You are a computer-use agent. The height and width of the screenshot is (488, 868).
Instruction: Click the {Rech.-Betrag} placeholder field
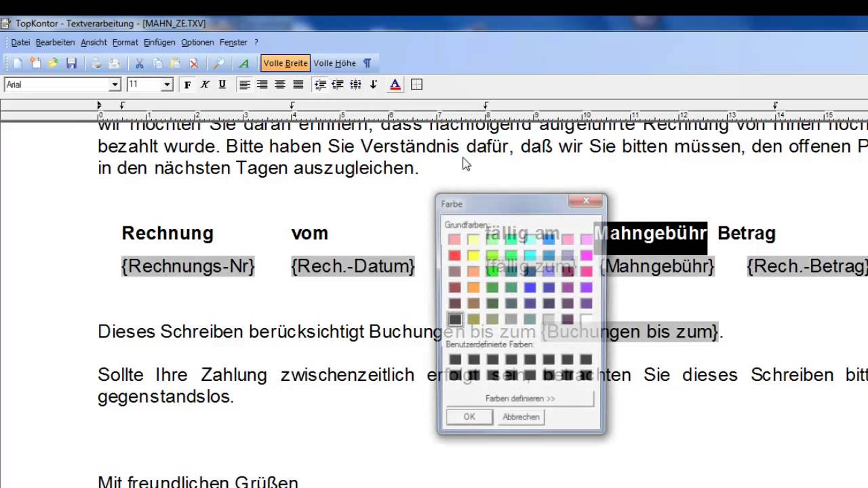(807, 266)
